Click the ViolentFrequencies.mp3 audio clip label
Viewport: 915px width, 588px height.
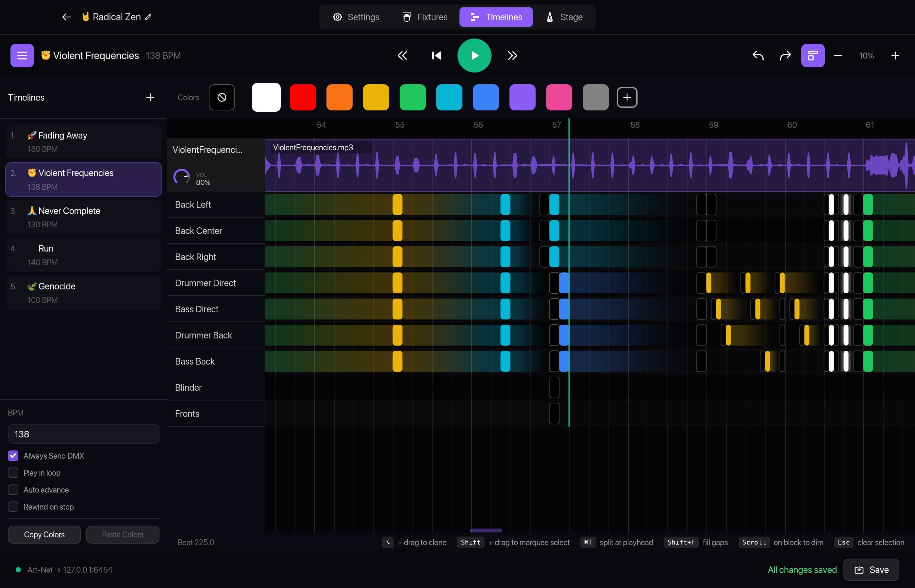tap(313, 147)
